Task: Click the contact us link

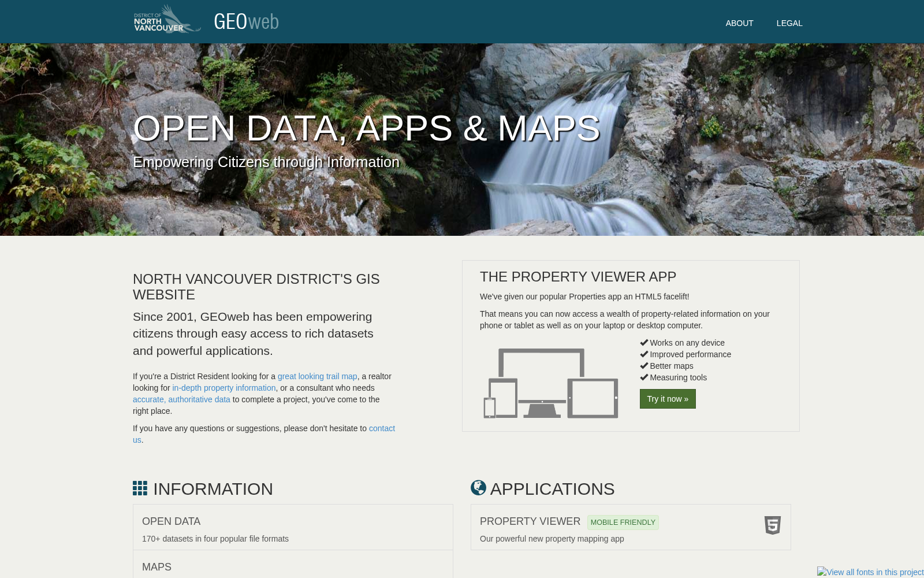Action: [382, 428]
